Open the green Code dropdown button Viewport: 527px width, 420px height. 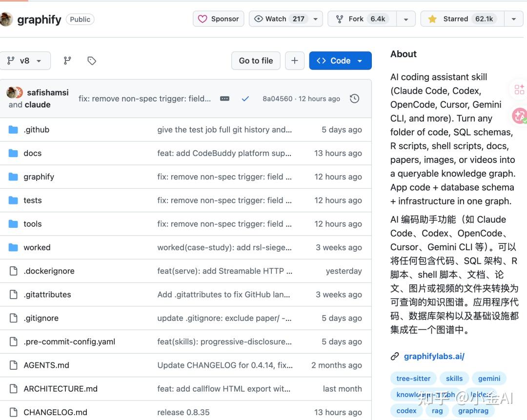340,61
